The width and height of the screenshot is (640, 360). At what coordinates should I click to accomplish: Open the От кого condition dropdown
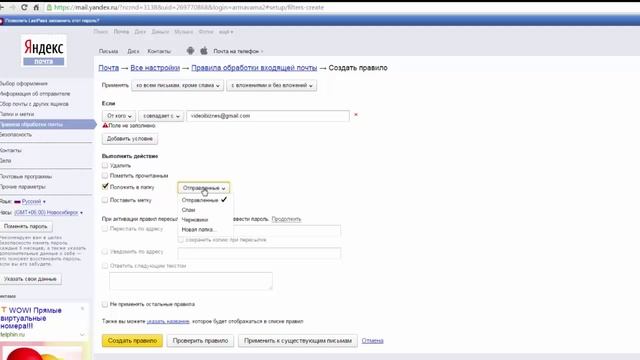coord(119,116)
